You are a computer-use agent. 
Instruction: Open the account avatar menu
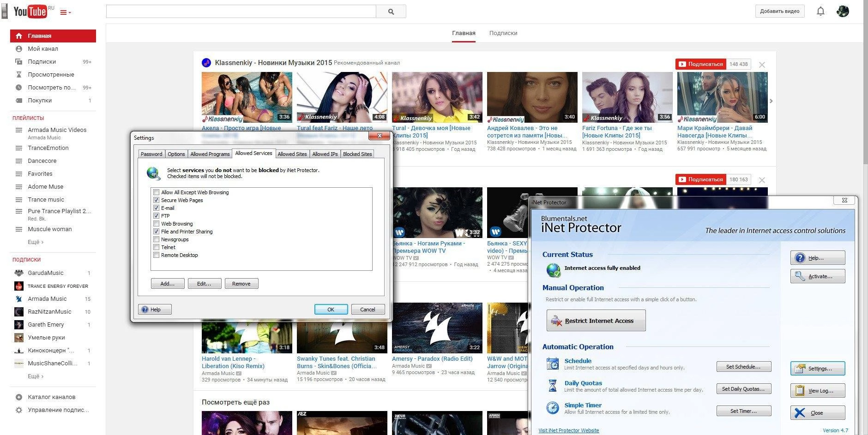pyautogui.click(x=843, y=12)
